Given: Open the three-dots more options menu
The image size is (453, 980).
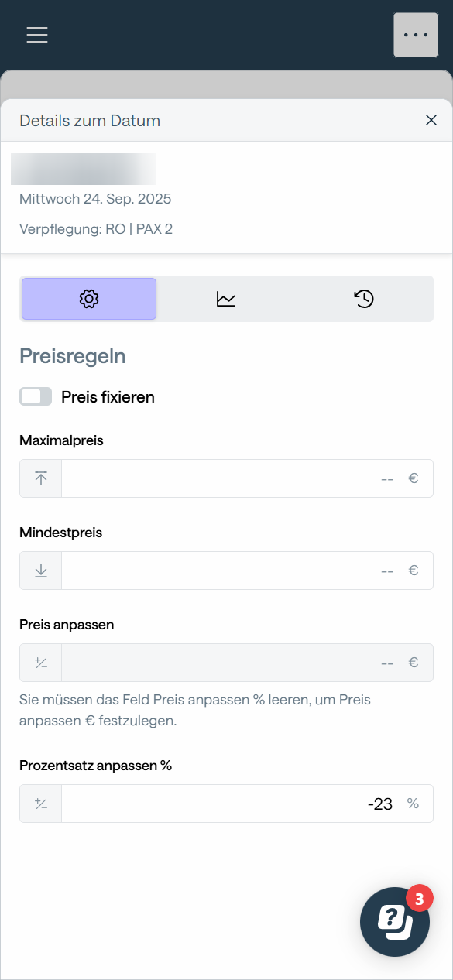Looking at the screenshot, I should [416, 35].
